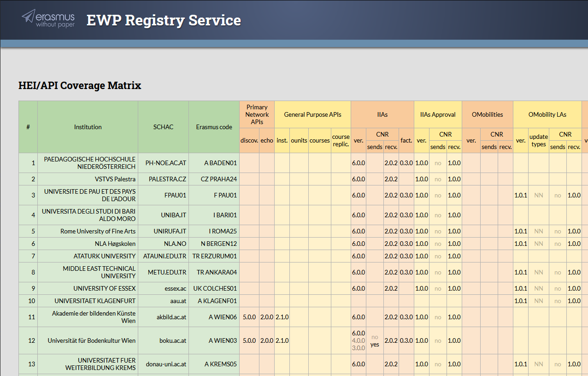Click the fact. sub-column header
Image resolution: width=588 pixels, height=376 pixels.
point(406,141)
